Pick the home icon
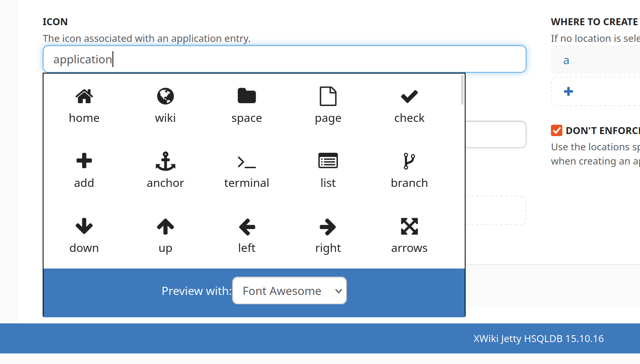Screen dimensions: 640x364 pos(84,97)
